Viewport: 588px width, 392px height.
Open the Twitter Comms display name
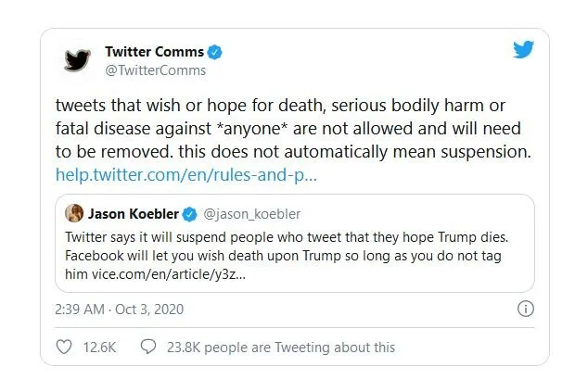pos(154,52)
